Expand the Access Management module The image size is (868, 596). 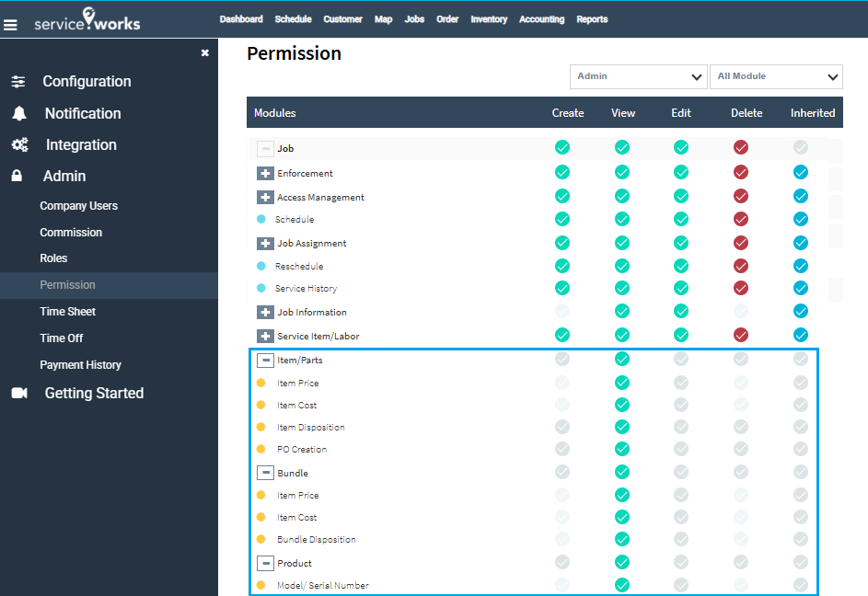pyautogui.click(x=265, y=198)
